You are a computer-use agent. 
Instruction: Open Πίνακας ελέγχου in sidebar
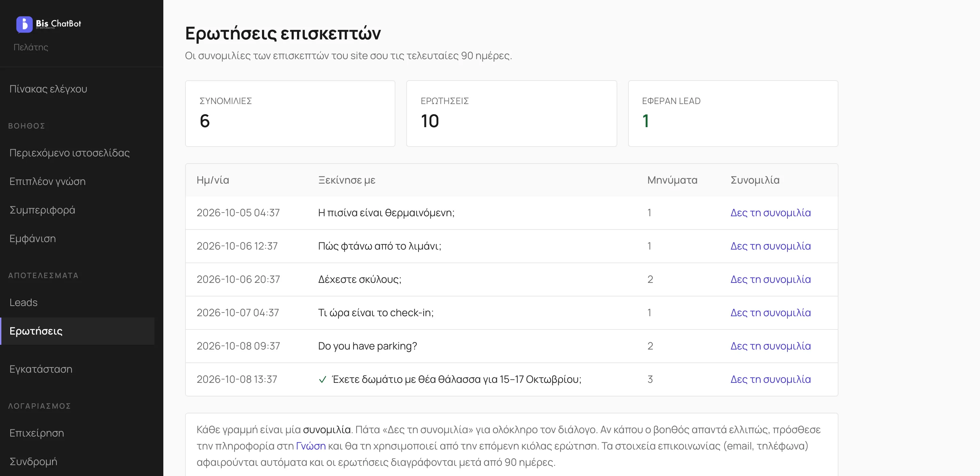point(48,89)
